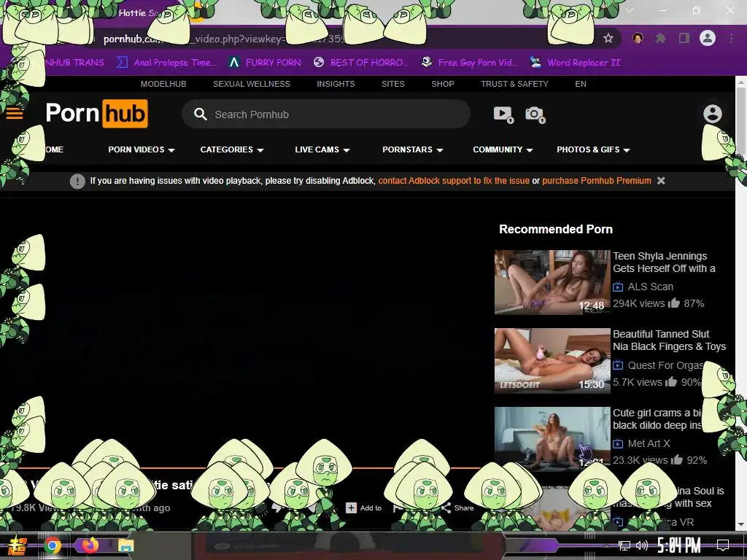Image resolution: width=747 pixels, height=560 pixels.
Task: Click the 'Recommended Porn' heading
Action: 555,229
